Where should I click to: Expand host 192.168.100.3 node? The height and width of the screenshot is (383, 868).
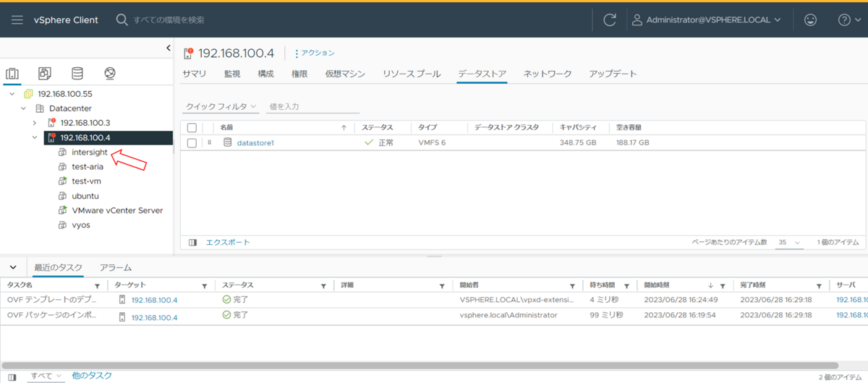(x=34, y=123)
